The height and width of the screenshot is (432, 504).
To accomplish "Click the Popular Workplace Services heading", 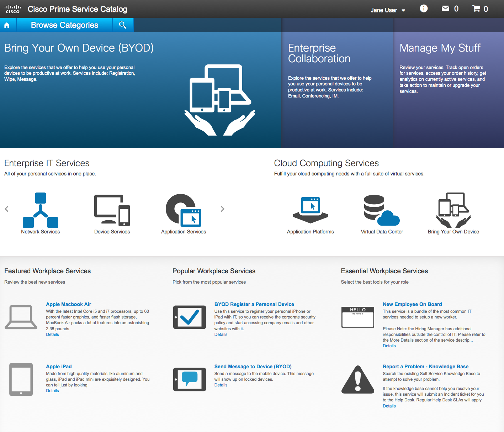I will pyautogui.click(x=214, y=271).
